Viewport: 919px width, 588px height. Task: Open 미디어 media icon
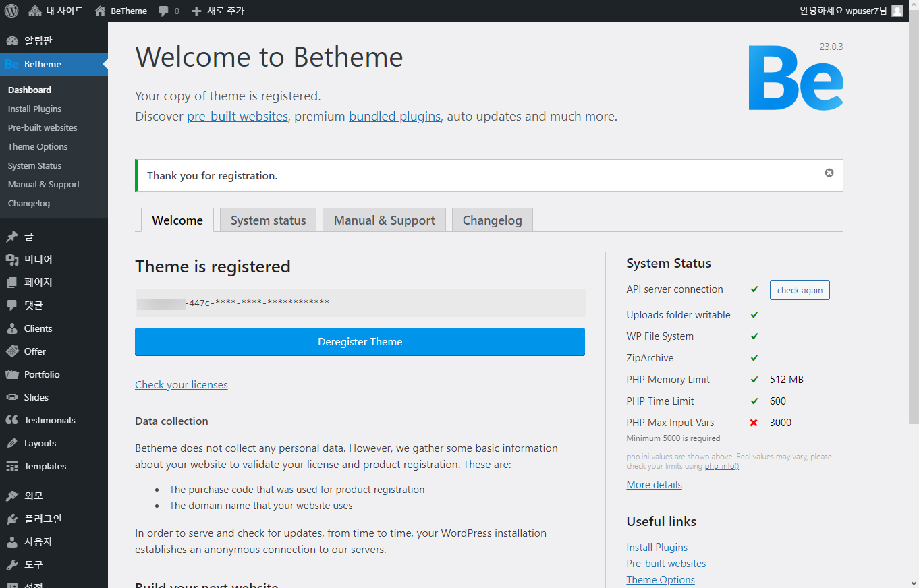point(11,260)
